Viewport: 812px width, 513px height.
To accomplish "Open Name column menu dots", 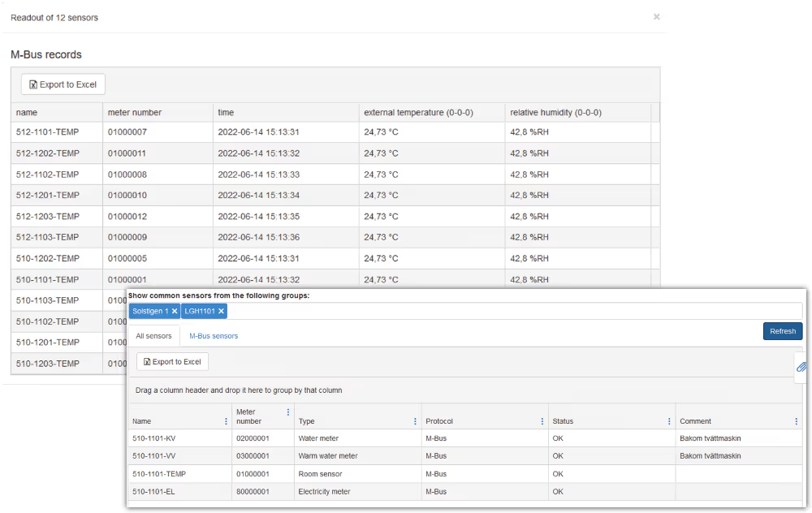I will pyautogui.click(x=226, y=421).
